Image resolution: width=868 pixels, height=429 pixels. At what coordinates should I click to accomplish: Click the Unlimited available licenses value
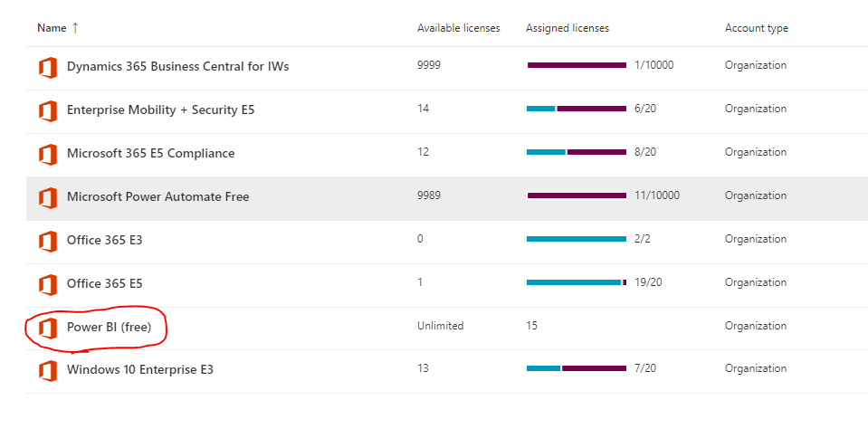(x=441, y=326)
